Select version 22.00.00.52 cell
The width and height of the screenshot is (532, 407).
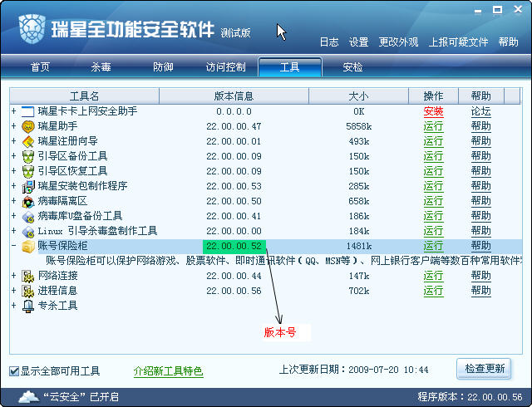(x=234, y=246)
